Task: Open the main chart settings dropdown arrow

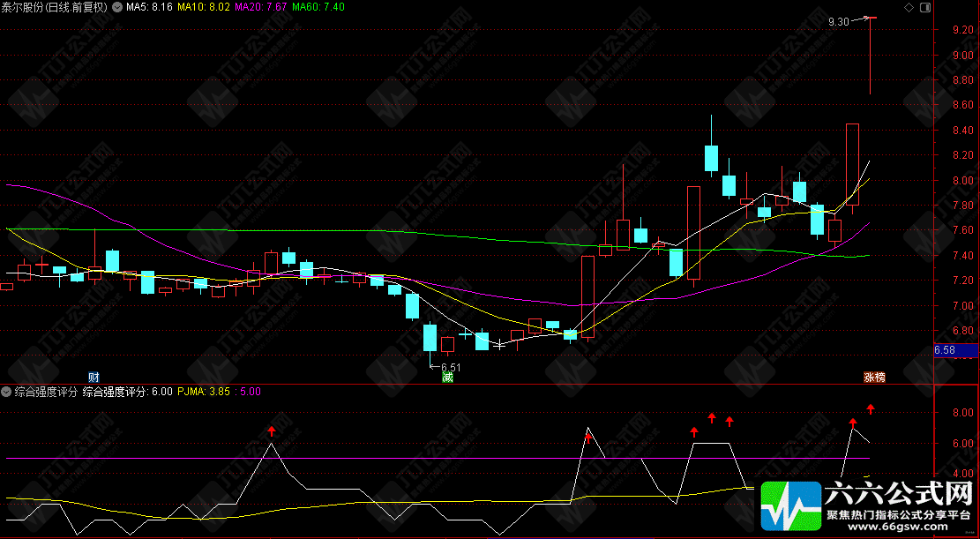Action: click(116, 8)
